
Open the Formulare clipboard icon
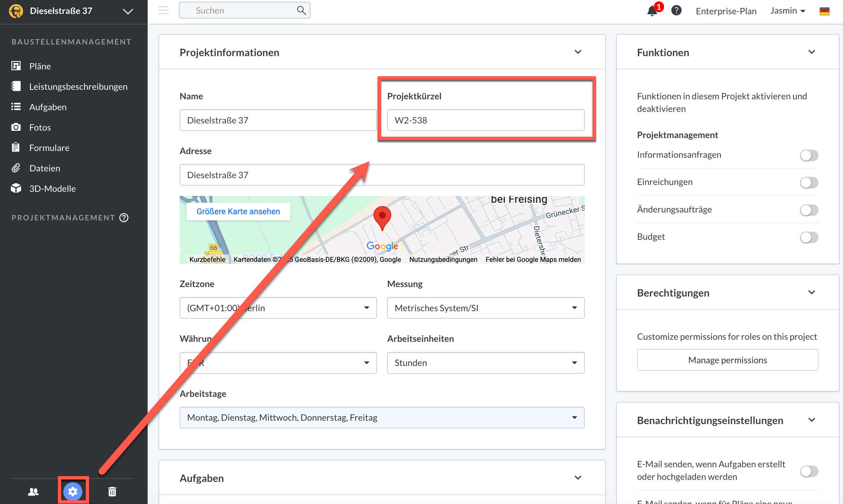tap(16, 148)
